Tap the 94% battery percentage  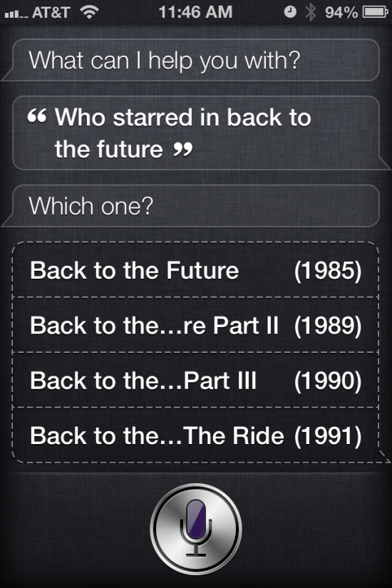pos(341,13)
